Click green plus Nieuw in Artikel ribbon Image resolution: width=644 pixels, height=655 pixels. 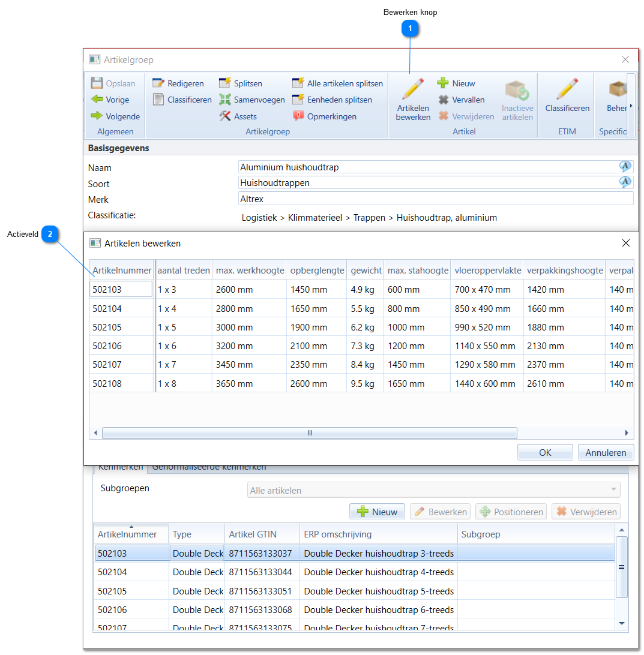456,83
